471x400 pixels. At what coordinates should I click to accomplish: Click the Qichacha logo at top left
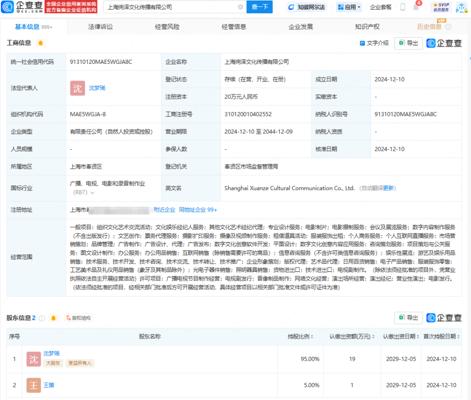coord(22,7)
